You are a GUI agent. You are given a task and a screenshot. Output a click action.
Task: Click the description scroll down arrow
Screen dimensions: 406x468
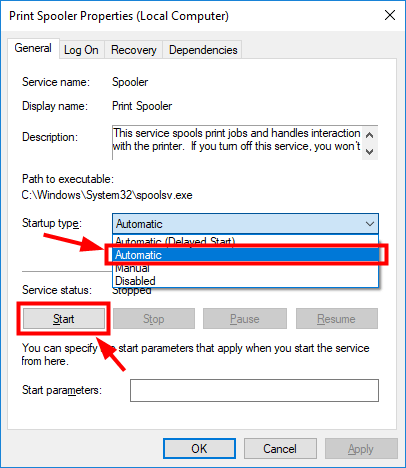point(369,152)
